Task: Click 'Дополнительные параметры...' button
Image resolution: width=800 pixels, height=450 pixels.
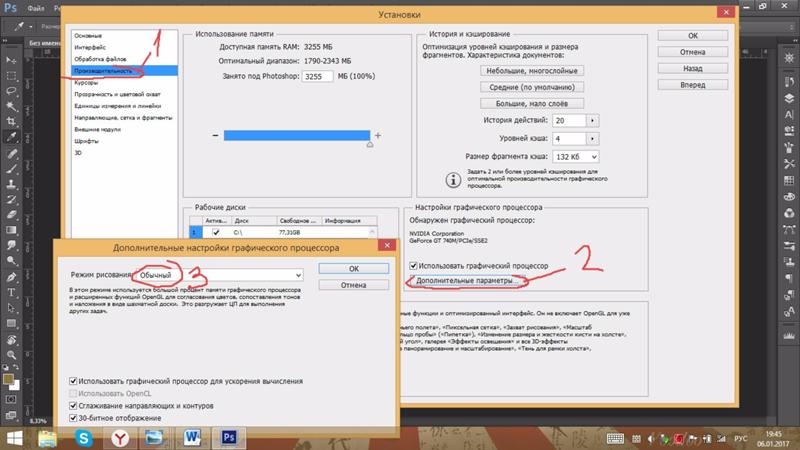Action: [467, 281]
